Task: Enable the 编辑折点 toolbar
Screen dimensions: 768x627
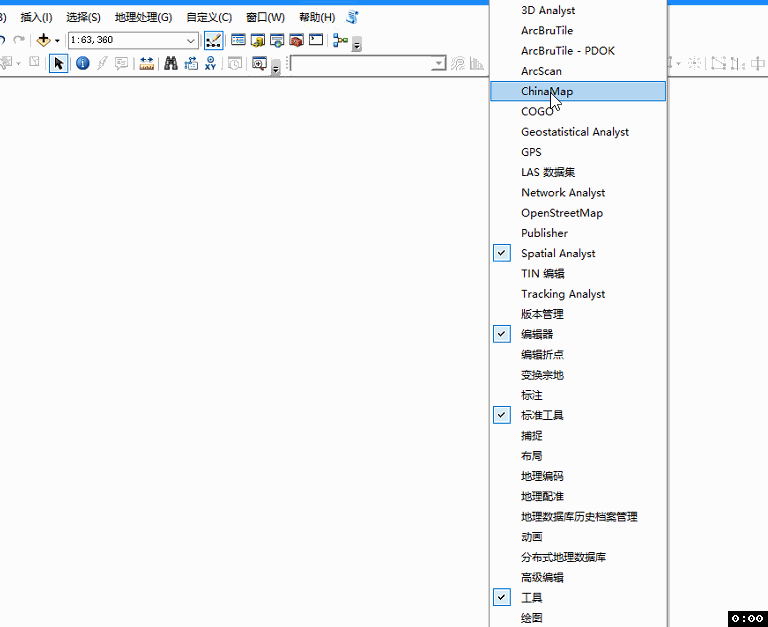Action: 578,355
